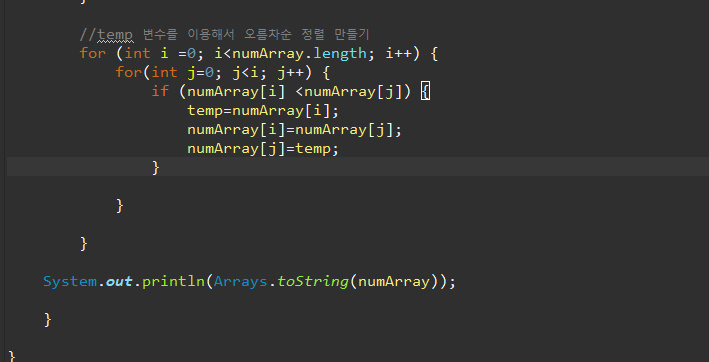Click the boxed opening brace after the if condition
The image size is (709, 362).
click(x=425, y=92)
